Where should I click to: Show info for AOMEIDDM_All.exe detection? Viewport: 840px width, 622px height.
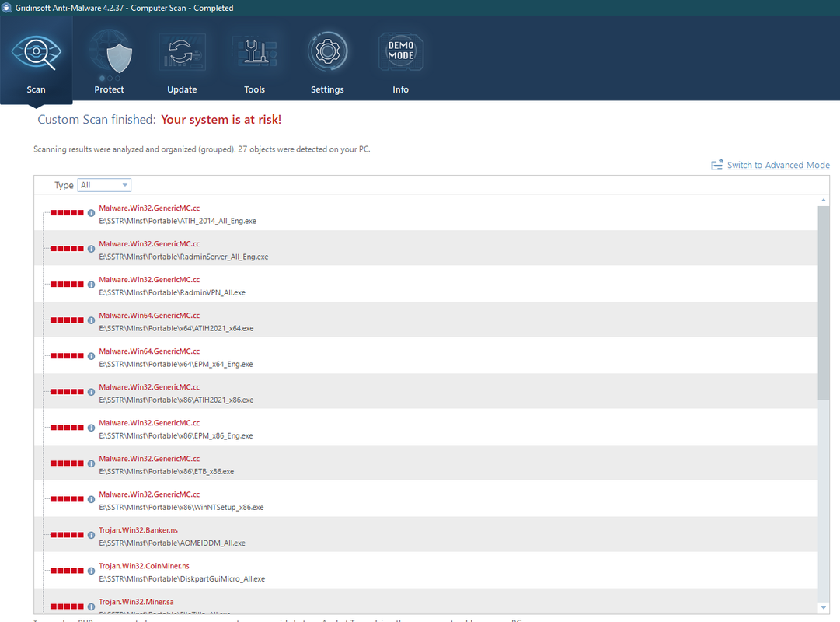point(91,535)
